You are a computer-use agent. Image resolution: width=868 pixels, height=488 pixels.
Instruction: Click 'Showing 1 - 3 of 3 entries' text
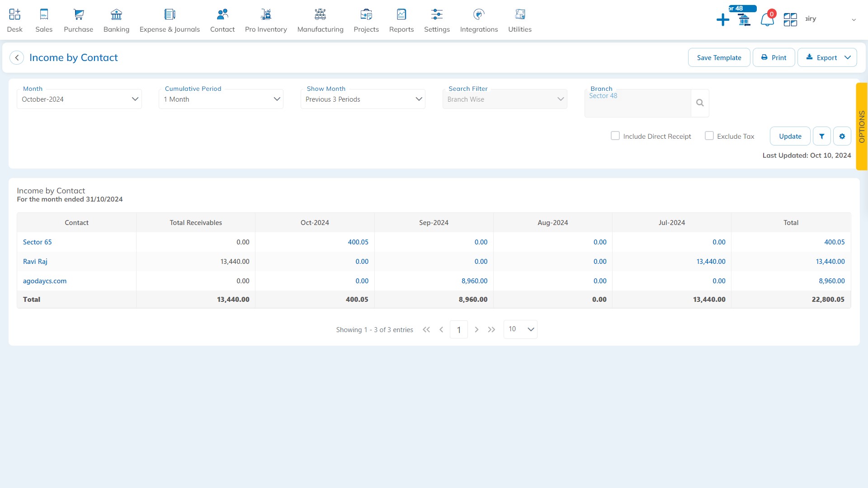pos(374,330)
